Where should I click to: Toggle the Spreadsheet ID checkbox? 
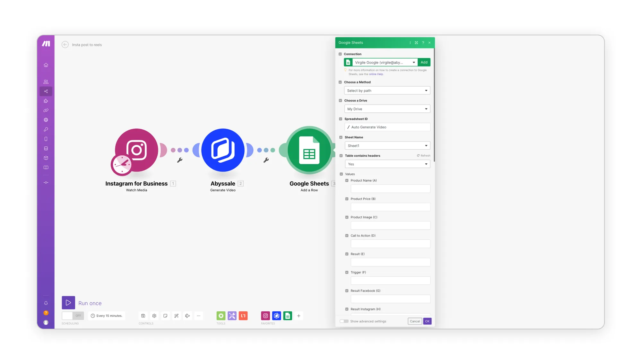pyautogui.click(x=341, y=119)
